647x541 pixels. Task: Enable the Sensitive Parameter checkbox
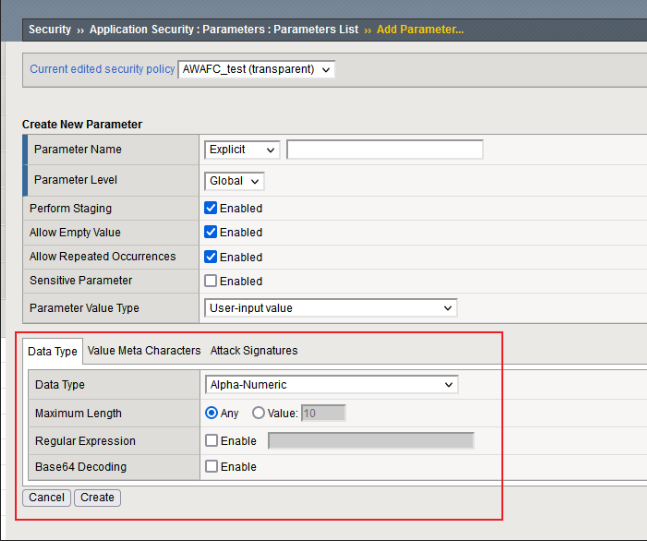coord(211,281)
